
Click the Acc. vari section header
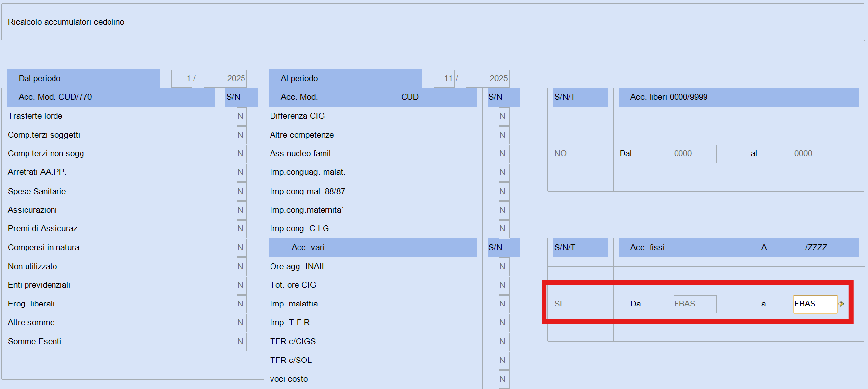point(373,248)
